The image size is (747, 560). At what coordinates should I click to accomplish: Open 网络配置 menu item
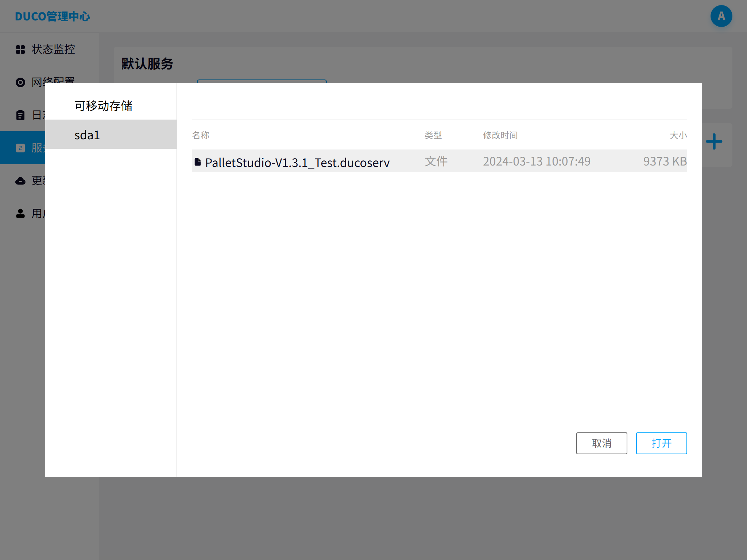pyautogui.click(x=53, y=81)
